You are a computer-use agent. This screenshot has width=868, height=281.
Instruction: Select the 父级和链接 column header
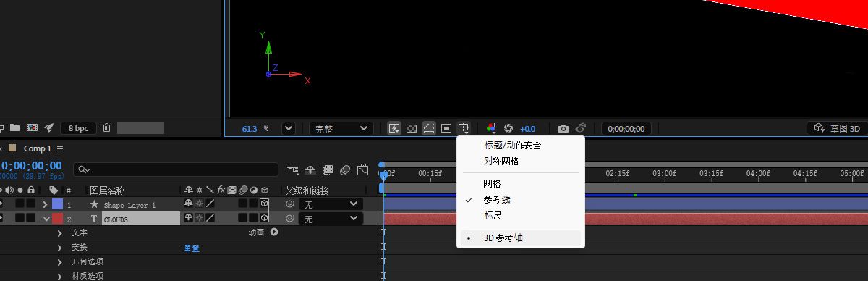[307, 190]
